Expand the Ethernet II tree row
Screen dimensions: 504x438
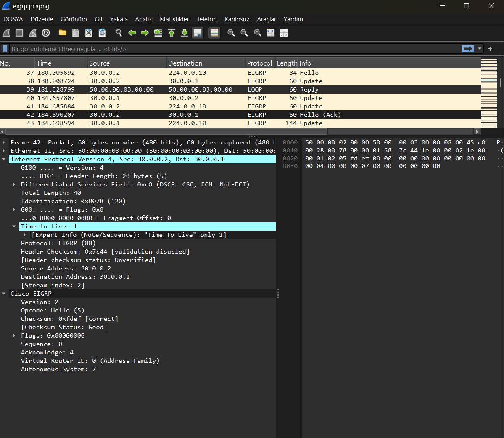(x=4, y=151)
